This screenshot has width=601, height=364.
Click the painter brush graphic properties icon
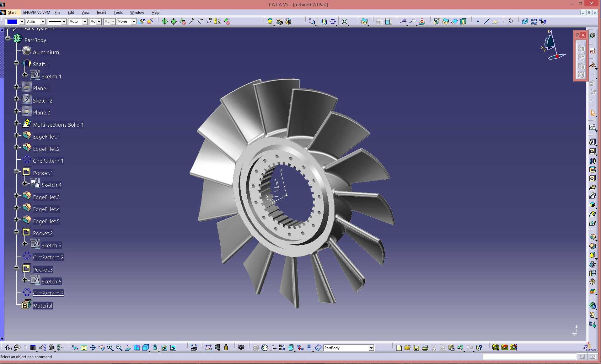pos(141,21)
